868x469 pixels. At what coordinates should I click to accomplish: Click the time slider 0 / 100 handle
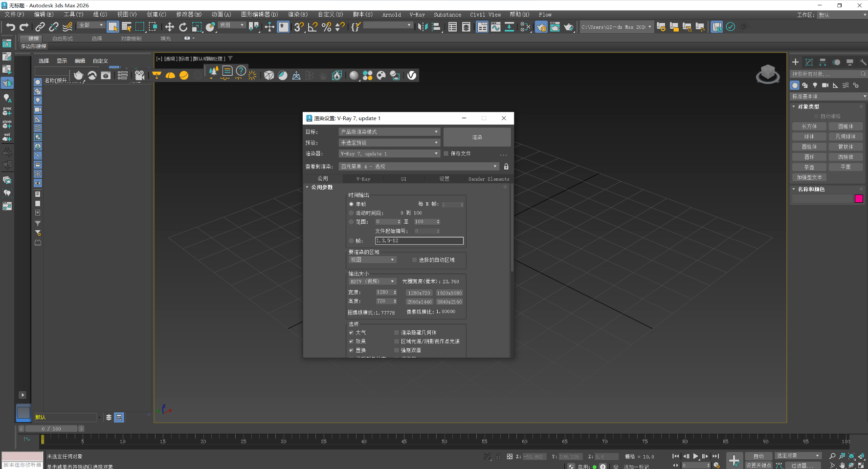(x=51, y=428)
